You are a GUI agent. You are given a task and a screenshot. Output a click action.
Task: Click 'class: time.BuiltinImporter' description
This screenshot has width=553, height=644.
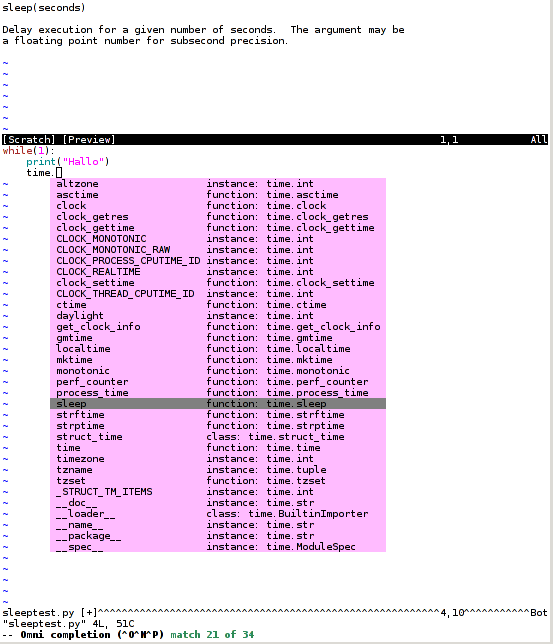click(287, 514)
